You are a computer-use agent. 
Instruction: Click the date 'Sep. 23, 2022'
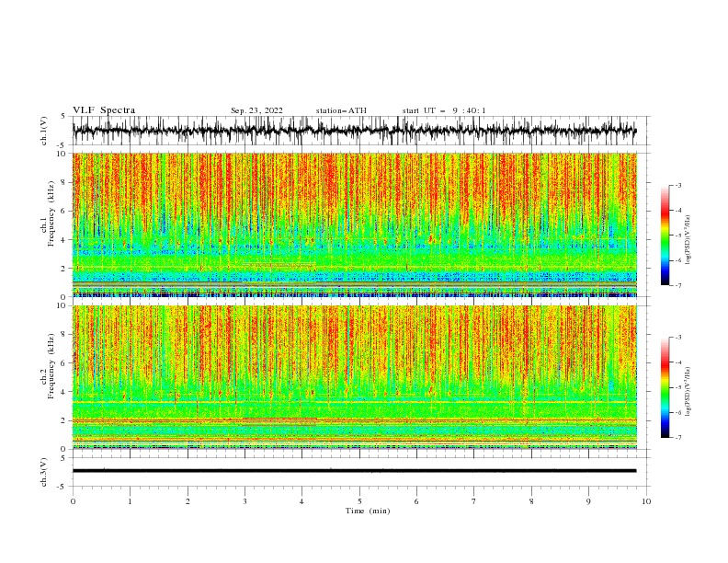pyautogui.click(x=256, y=110)
